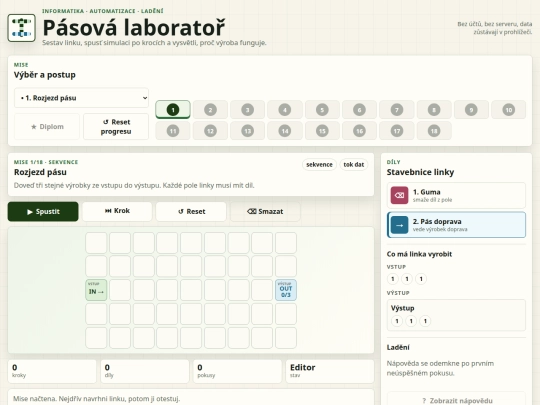Viewport: 540px width, 405px height.
Task: Select mission 12 tile
Action: (x=210, y=131)
